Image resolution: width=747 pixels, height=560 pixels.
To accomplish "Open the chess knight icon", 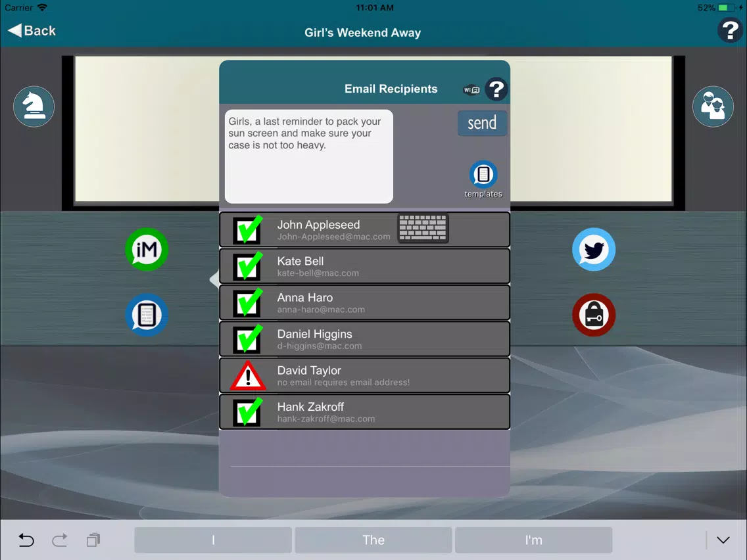I will pos(34,106).
